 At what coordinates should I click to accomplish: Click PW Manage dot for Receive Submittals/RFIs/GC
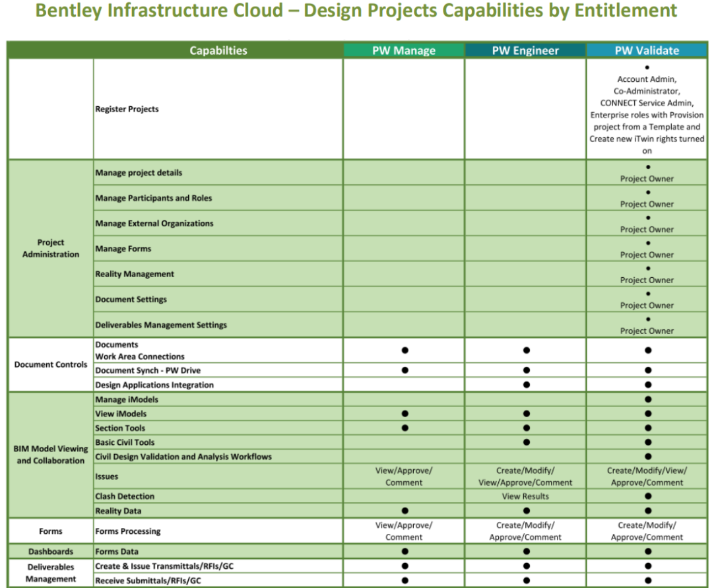click(x=405, y=580)
